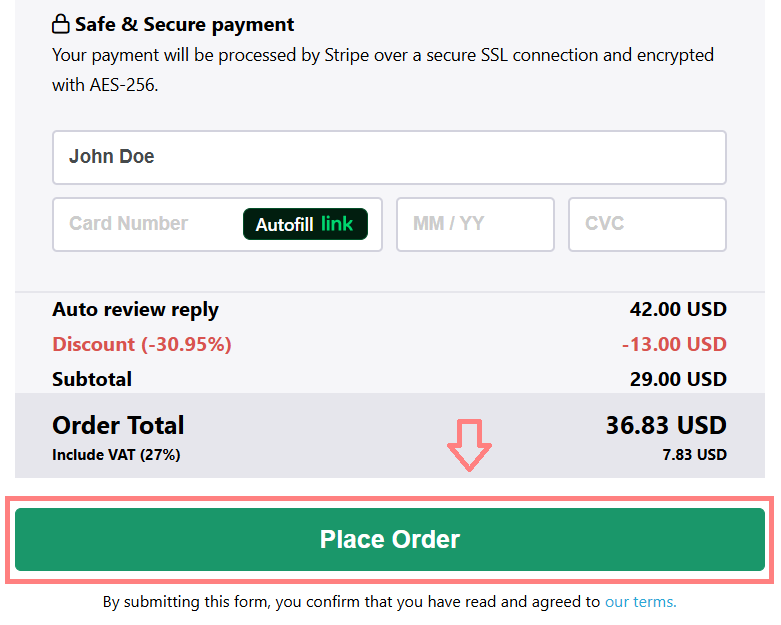Click the Safe & Secure payment heading
Viewport: 781px width, 625px height.
pyautogui.click(x=184, y=24)
